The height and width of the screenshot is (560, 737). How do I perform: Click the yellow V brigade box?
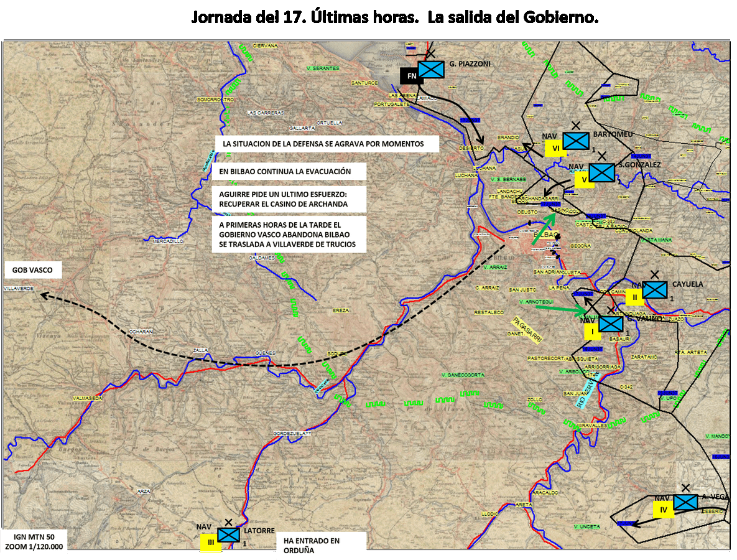tap(584, 180)
